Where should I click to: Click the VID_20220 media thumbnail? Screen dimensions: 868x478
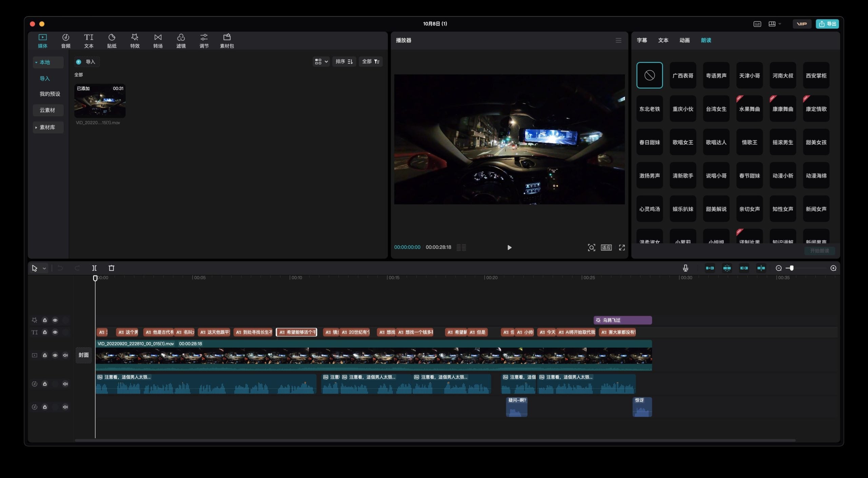tap(100, 101)
